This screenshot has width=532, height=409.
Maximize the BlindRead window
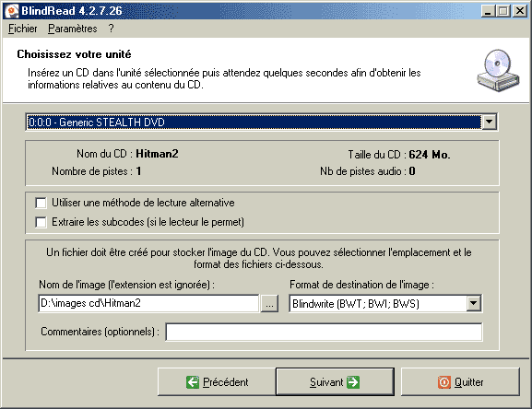tap(503, 11)
